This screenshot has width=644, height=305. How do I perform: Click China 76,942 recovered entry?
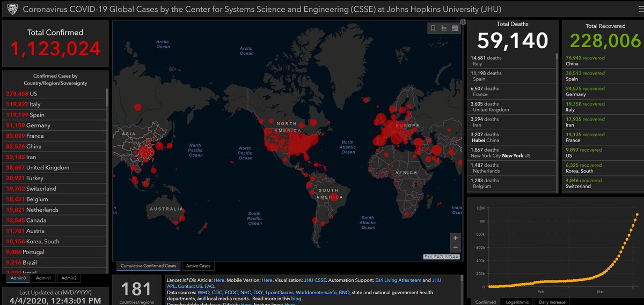(x=602, y=61)
